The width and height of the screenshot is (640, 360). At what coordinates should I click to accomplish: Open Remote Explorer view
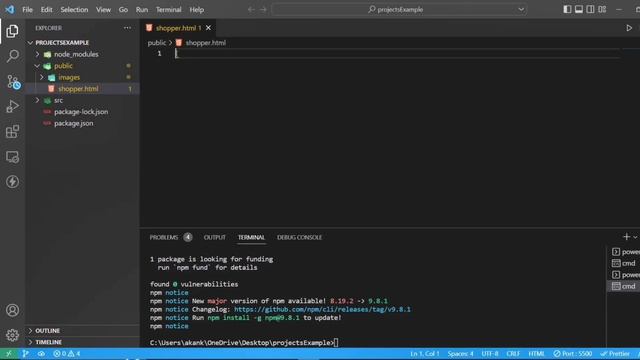[12, 157]
